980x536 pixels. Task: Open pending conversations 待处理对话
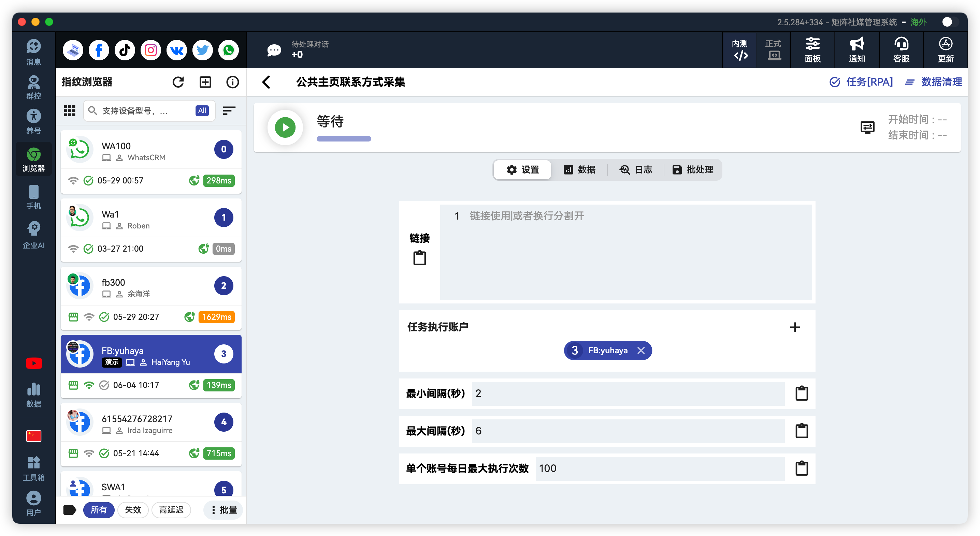tap(299, 50)
